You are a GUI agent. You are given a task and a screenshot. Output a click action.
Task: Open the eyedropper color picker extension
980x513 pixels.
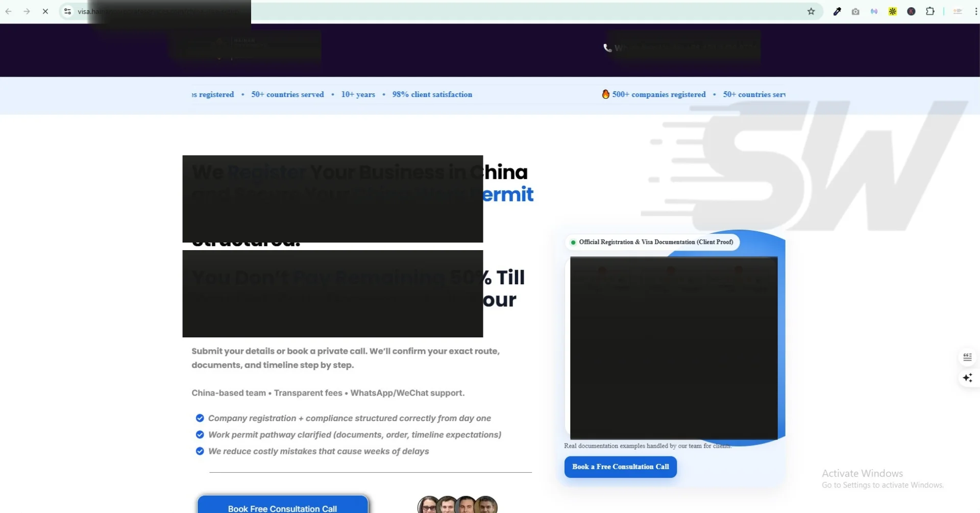pos(837,11)
